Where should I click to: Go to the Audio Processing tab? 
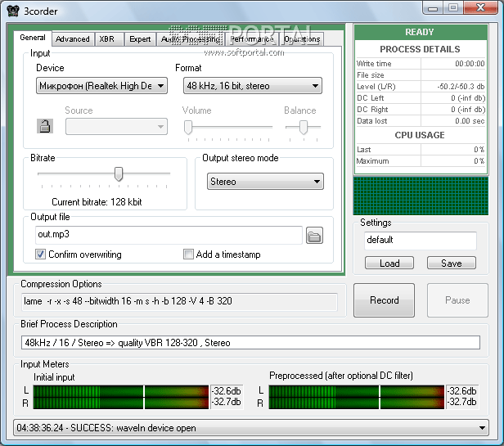191,39
